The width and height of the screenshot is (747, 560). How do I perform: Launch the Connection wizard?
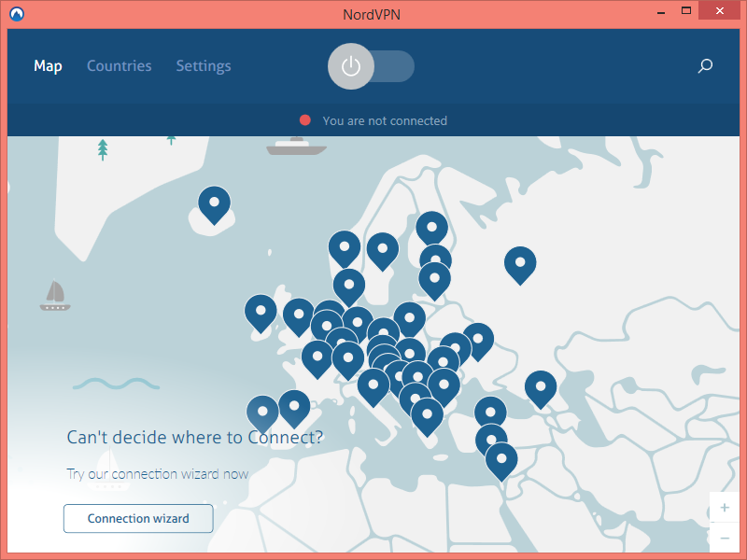138,518
